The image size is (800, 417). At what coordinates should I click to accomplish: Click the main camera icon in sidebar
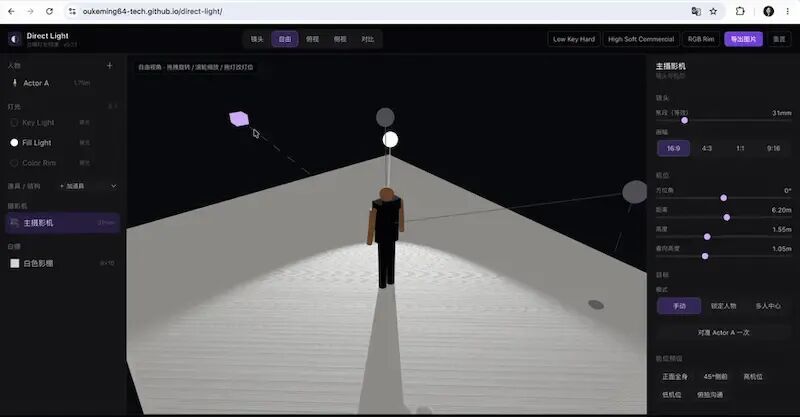point(14,223)
